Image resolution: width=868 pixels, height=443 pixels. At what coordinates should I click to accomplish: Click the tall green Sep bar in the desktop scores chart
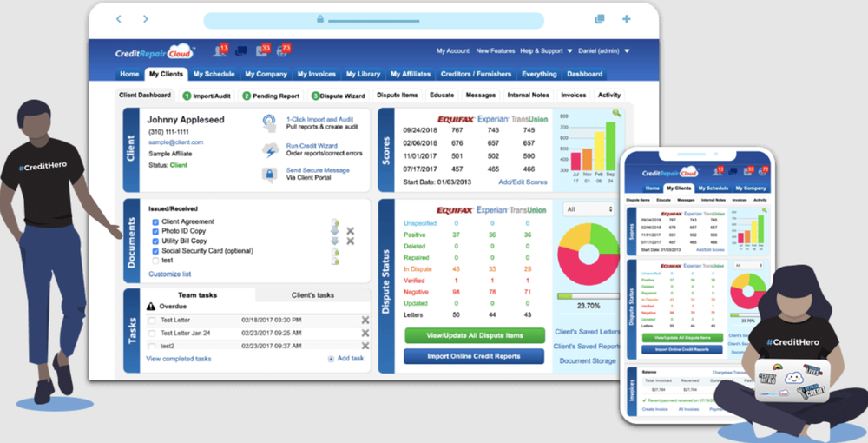pyautogui.click(x=610, y=146)
